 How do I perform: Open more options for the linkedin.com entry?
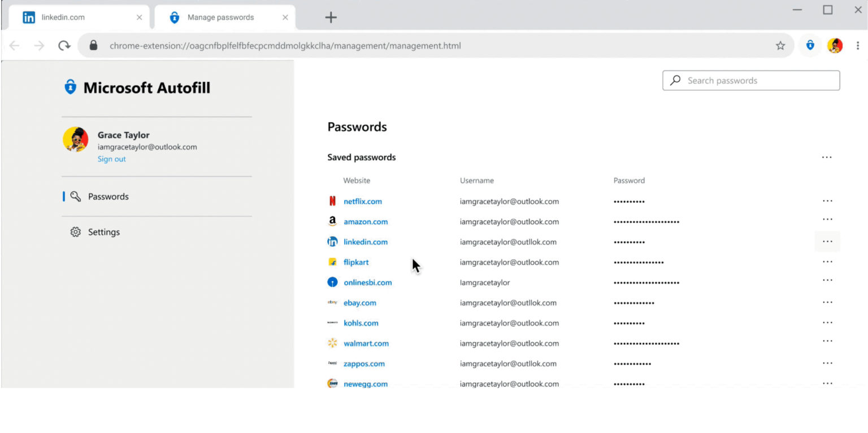[x=827, y=242]
